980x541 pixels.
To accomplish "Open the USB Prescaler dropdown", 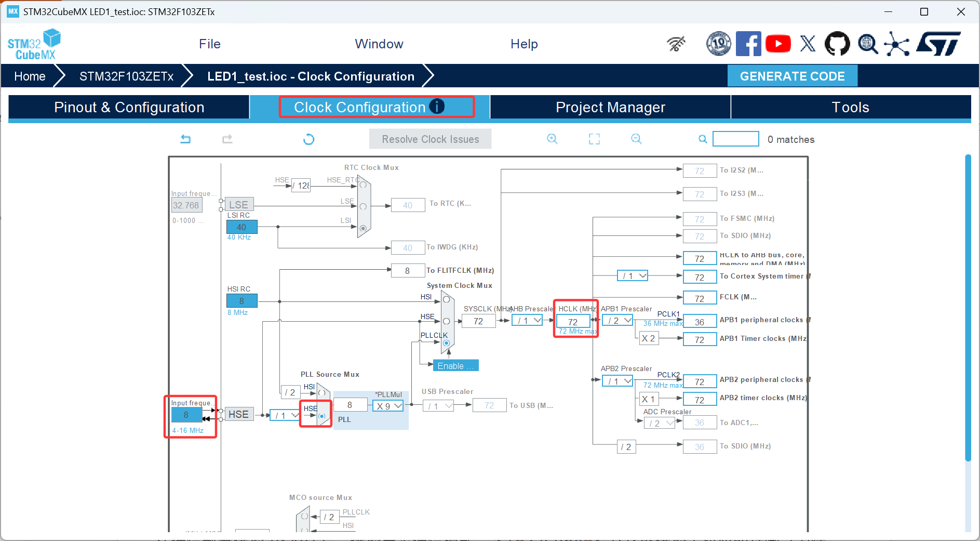I will pyautogui.click(x=438, y=406).
